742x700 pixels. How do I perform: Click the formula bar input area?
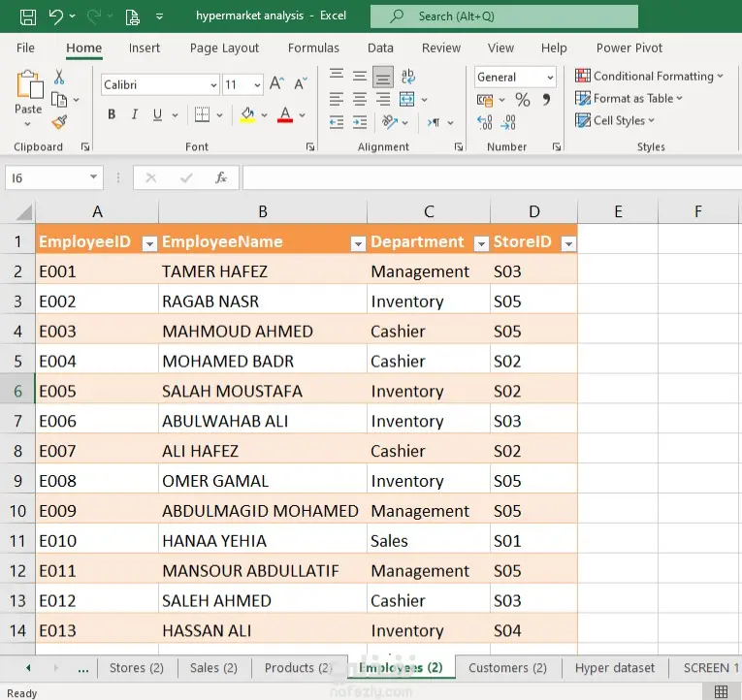[492, 177]
